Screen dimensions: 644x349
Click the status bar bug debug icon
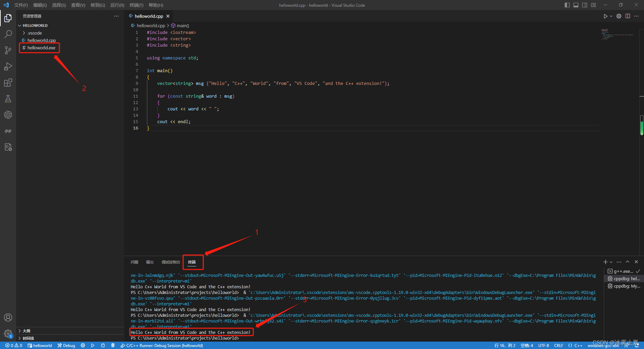(103, 345)
